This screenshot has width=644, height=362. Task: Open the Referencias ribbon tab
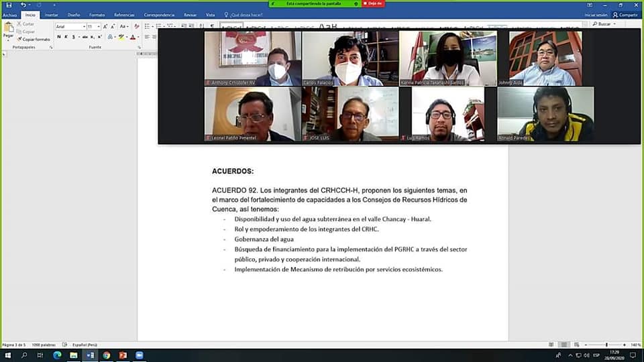point(124,15)
